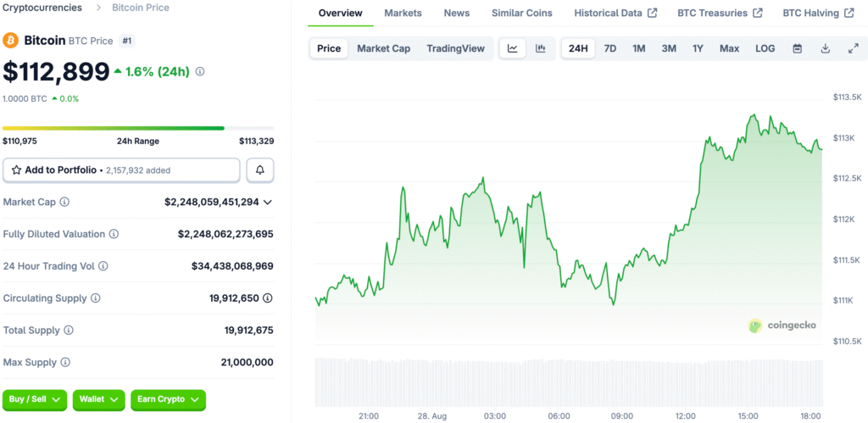
Task: Click Add to Portfolio button
Action: tap(122, 170)
